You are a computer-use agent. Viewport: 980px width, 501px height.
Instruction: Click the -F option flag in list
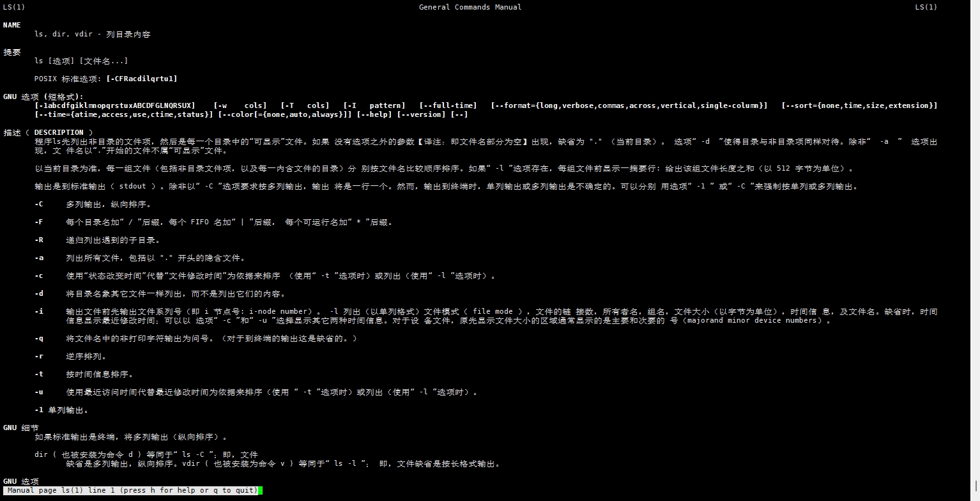tap(39, 222)
